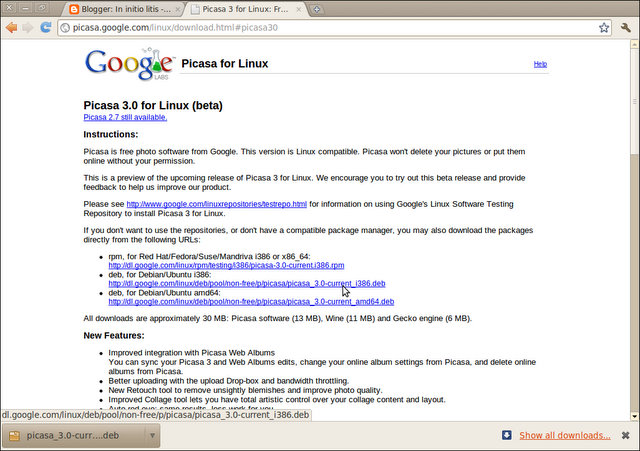
Task: Download the picasa_3.0-current_i386.deb link
Action: (247, 284)
